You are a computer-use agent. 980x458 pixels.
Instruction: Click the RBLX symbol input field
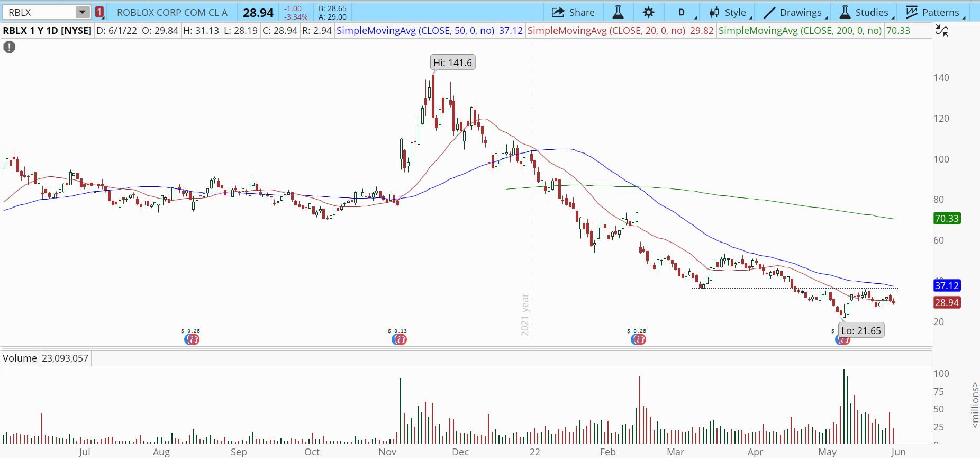[39, 12]
